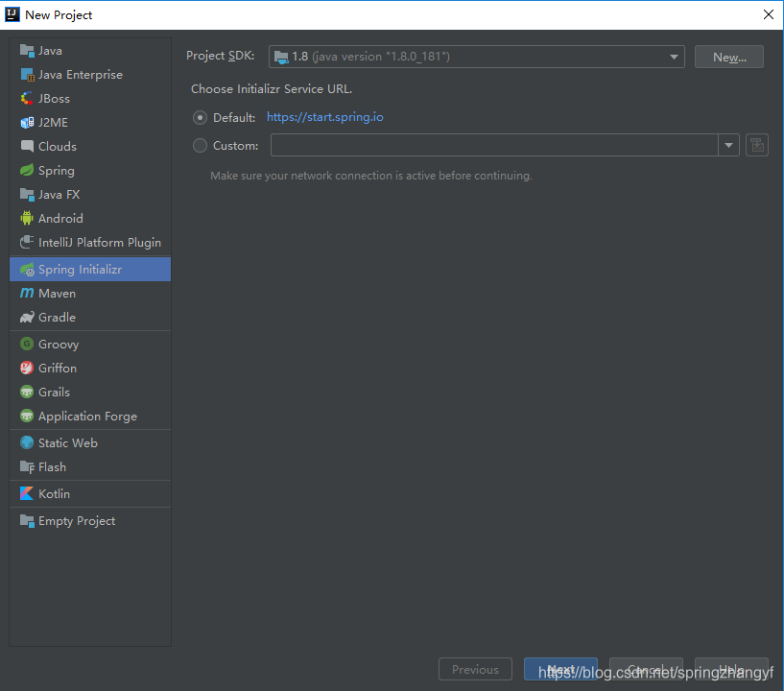Select Flash label in list
Viewport: 784px width, 691px height.
click(52, 467)
